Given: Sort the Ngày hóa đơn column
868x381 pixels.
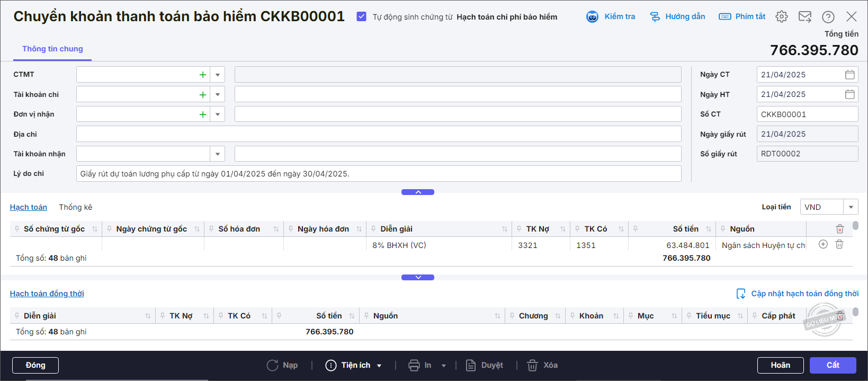Looking at the screenshot, I should [x=359, y=229].
